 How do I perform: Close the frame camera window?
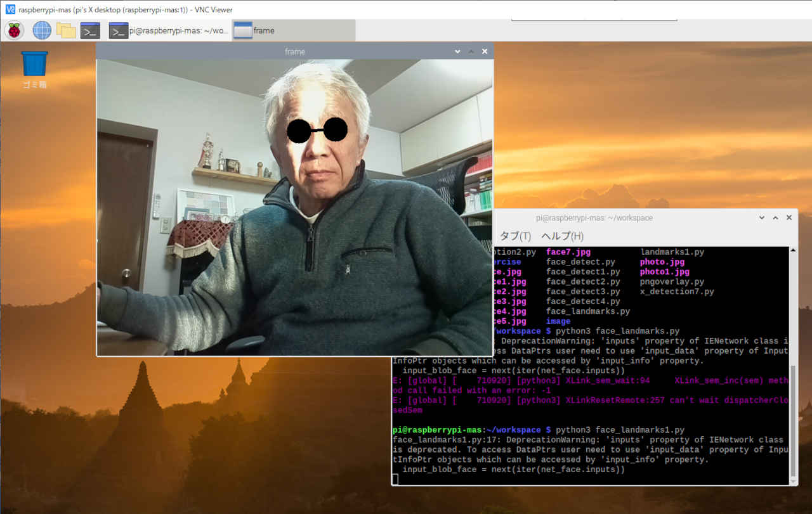click(485, 51)
